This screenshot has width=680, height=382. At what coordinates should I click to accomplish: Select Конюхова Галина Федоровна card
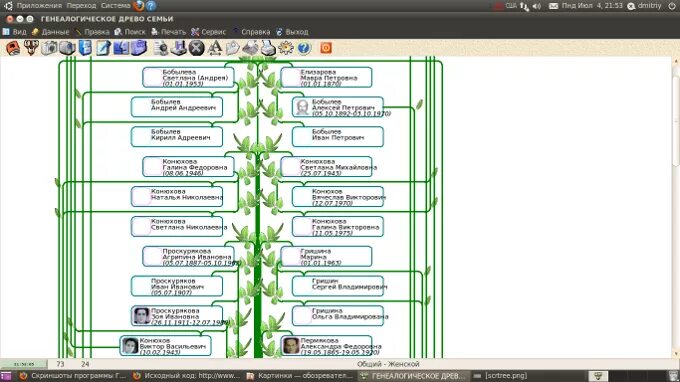tap(188, 167)
